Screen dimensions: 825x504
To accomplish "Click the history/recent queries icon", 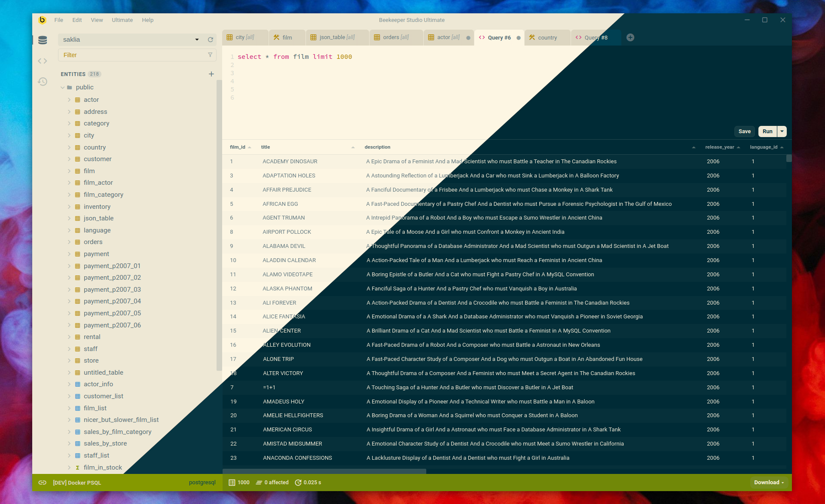I will [x=43, y=82].
